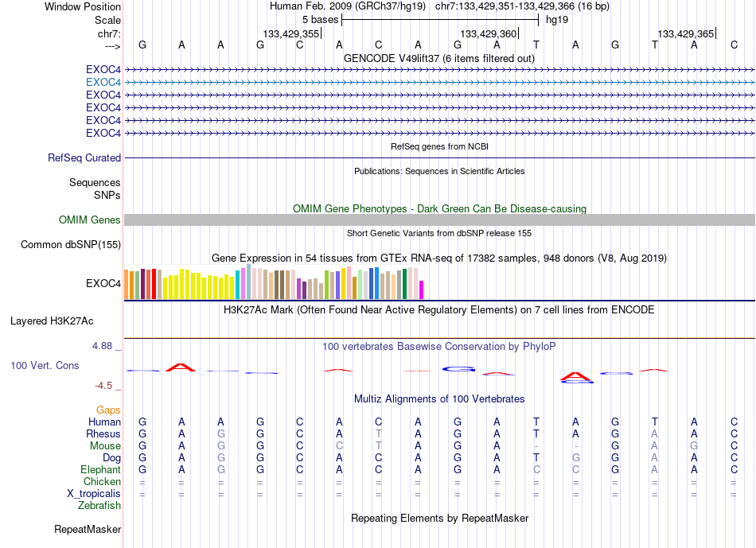Select the light-blue highlighted EXOC4 transcript label

[103, 82]
